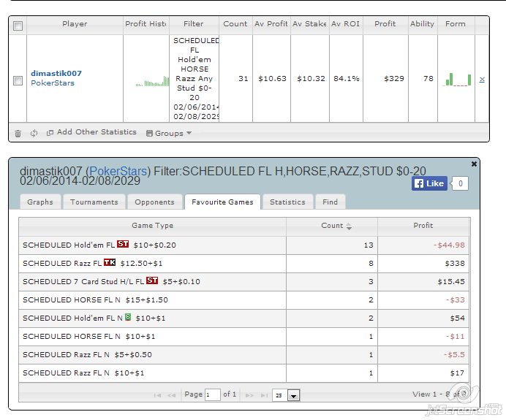Click the trash delete icon
This screenshot has width=506, height=420.
pyautogui.click(x=18, y=133)
